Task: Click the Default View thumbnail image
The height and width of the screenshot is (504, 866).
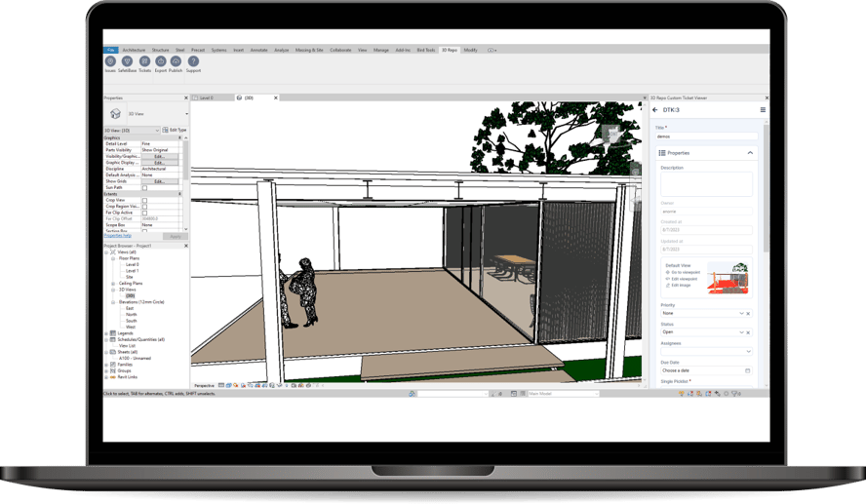Action: 728,279
